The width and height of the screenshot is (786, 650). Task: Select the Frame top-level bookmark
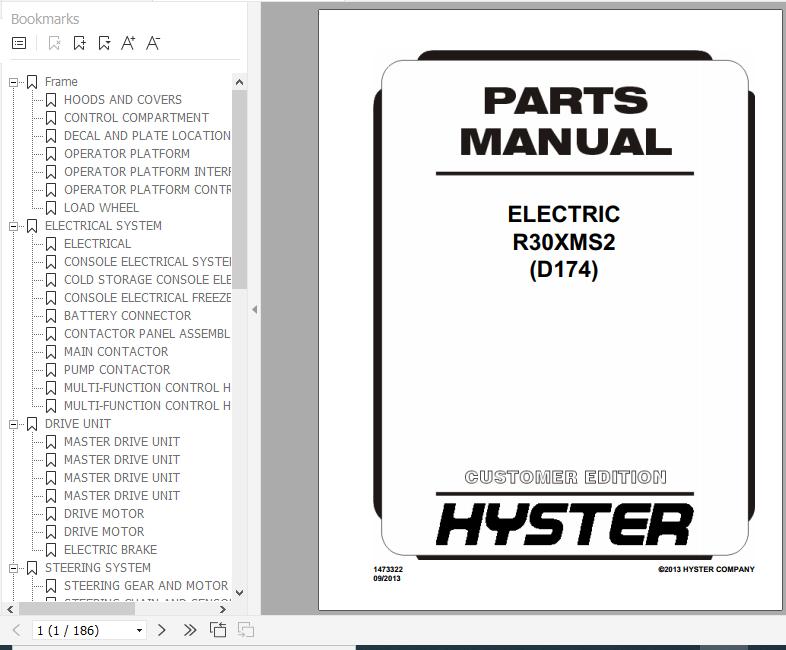(61, 82)
